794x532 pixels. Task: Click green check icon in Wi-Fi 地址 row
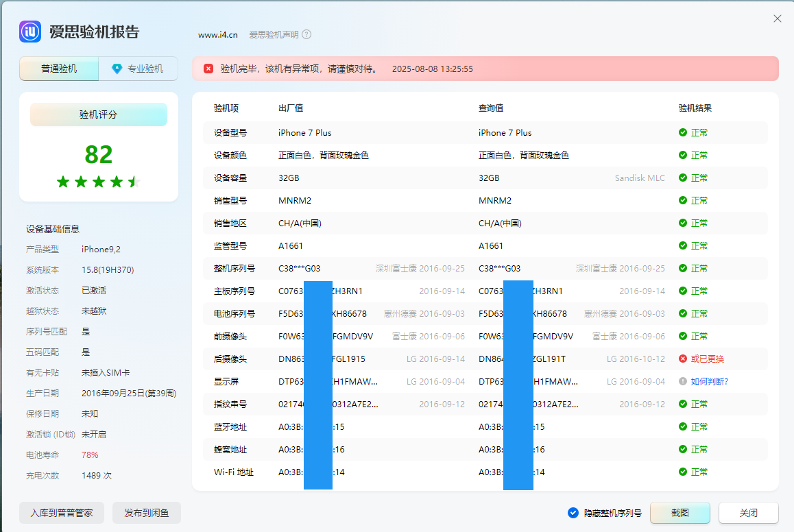click(683, 472)
